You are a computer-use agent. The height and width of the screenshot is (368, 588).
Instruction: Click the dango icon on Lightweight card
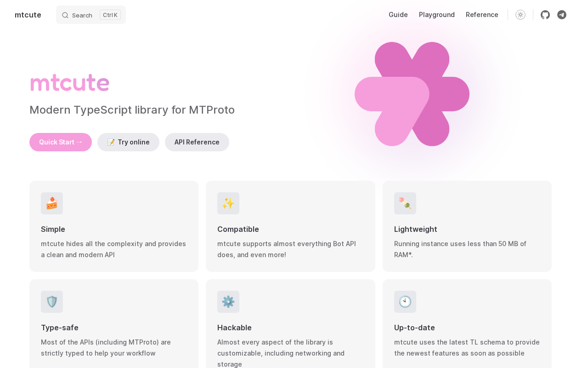[405, 203]
